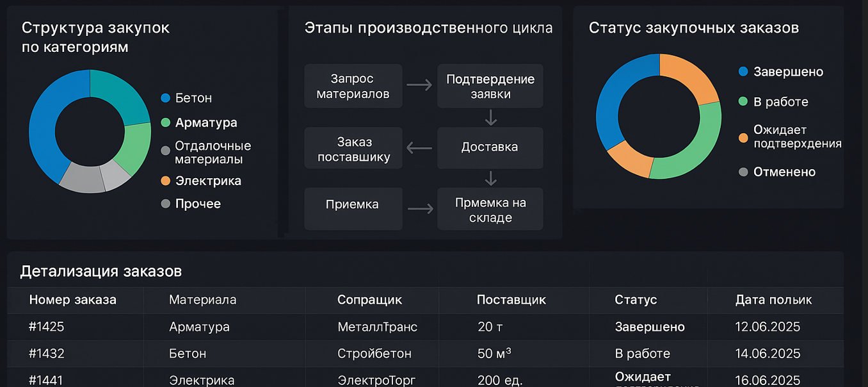Click Ожидает подтверхдения in the status legend

click(x=797, y=136)
